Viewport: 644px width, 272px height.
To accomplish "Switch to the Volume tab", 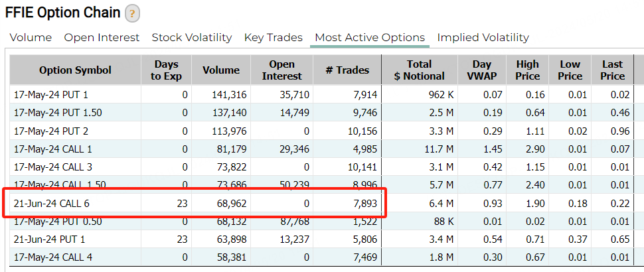I will pos(31,38).
